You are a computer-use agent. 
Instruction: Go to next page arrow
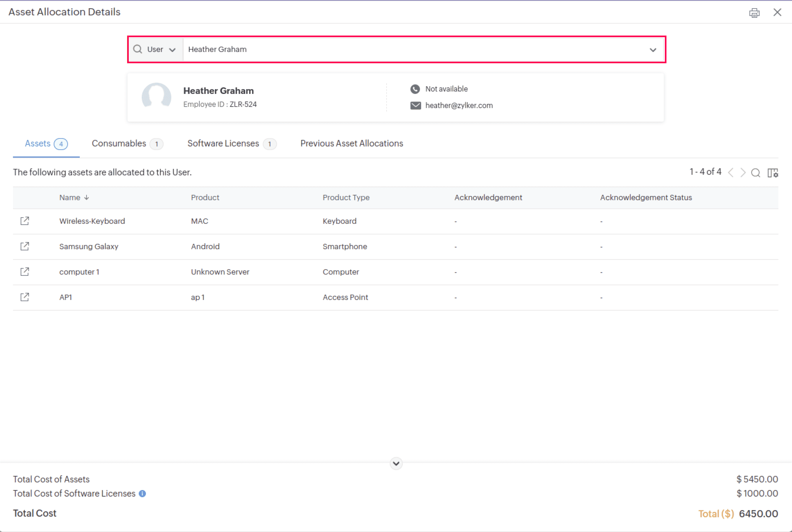743,173
